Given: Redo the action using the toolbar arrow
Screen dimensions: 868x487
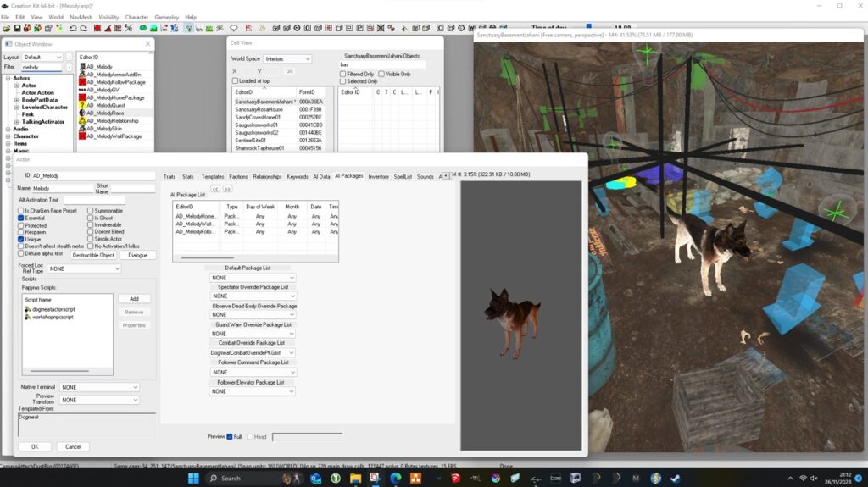Looking at the screenshot, I should tap(84, 28).
